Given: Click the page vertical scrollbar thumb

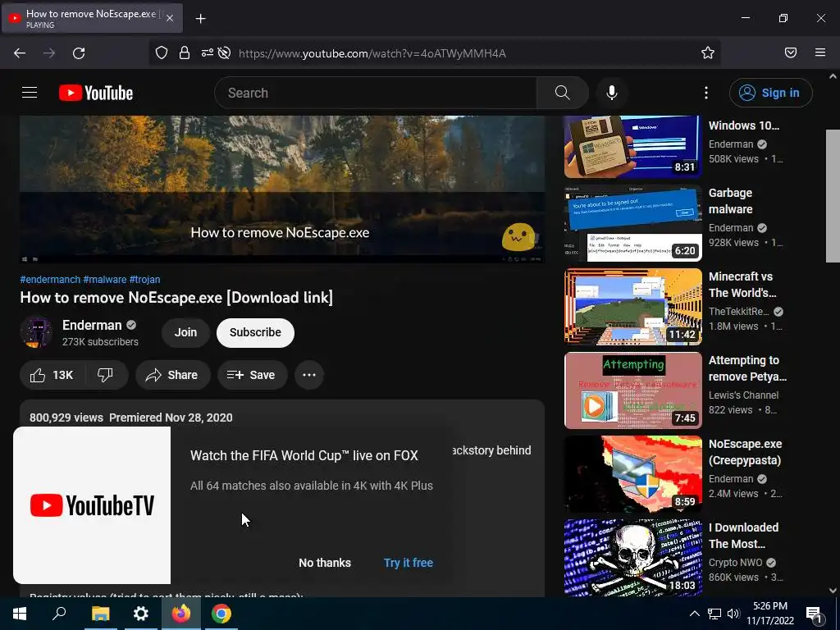Looking at the screenshot, I should pos(833,195).
